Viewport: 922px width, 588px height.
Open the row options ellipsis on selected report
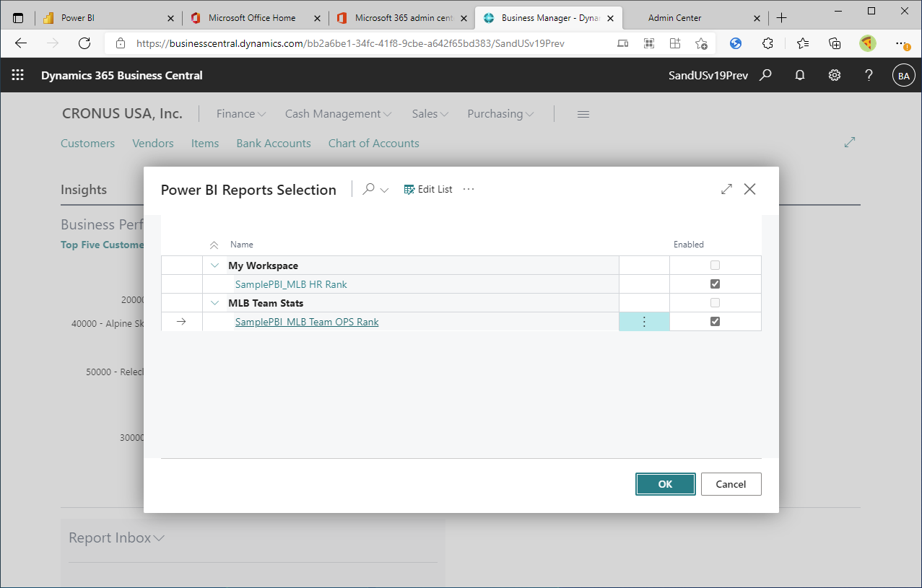643,321
